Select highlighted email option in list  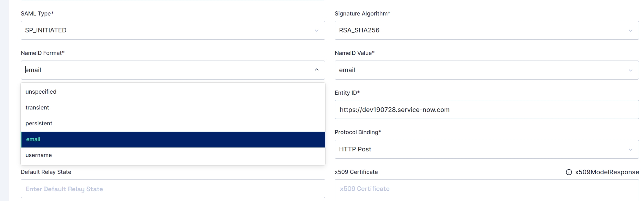33,139
